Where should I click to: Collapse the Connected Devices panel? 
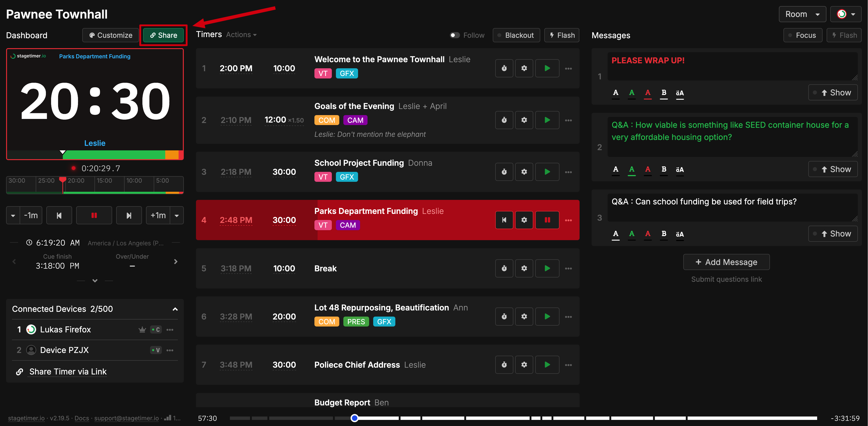[175, 309]
